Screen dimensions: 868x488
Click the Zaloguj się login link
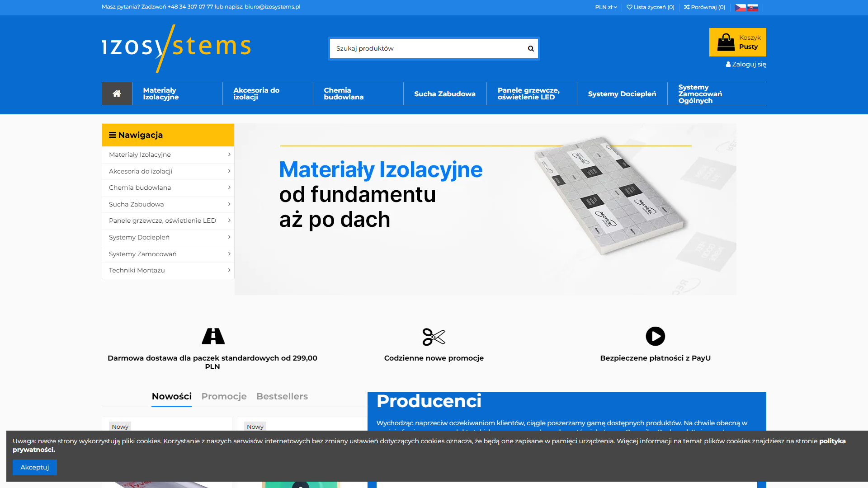coord(746,64)
